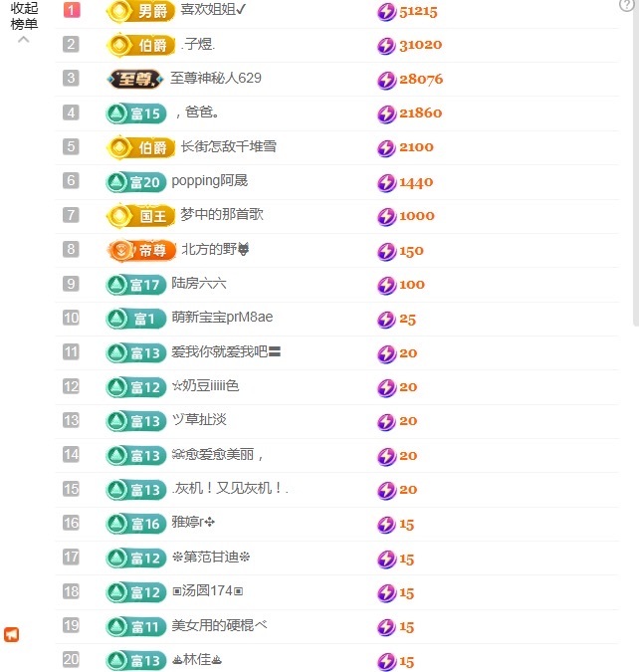This screenshot has width=639, height=672.
Task: Click the 富1 badge of 萌新宝宝prM8ae
Action: click(x=135, y=319)
